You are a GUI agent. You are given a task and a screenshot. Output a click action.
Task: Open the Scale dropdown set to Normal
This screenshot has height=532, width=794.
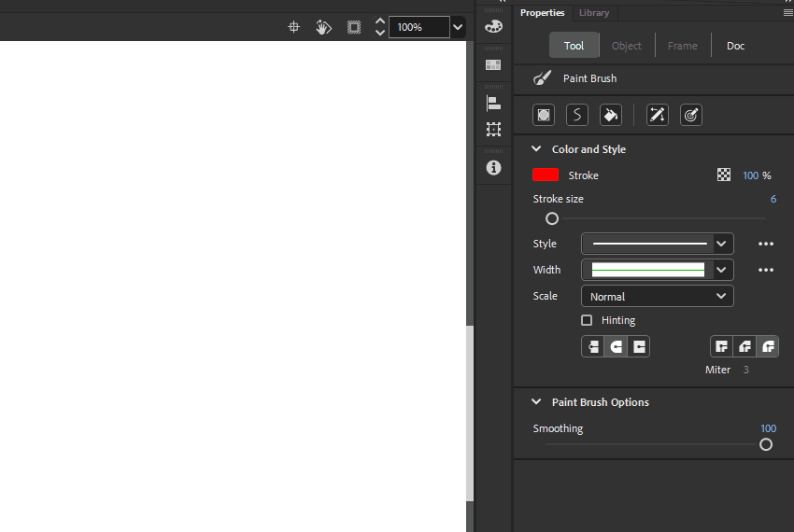tap(658, 296)
